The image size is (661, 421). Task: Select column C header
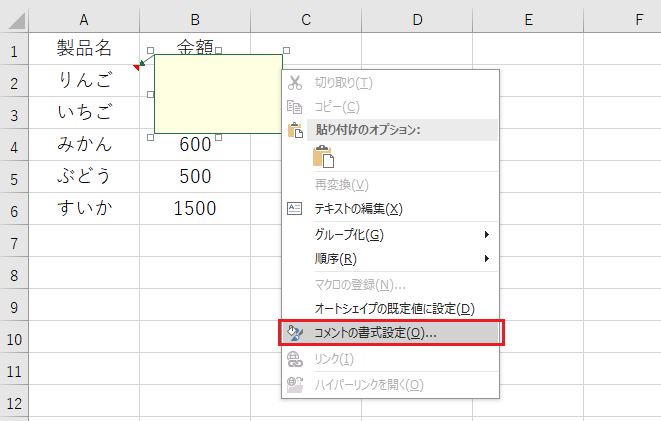(x=306, y=20)
